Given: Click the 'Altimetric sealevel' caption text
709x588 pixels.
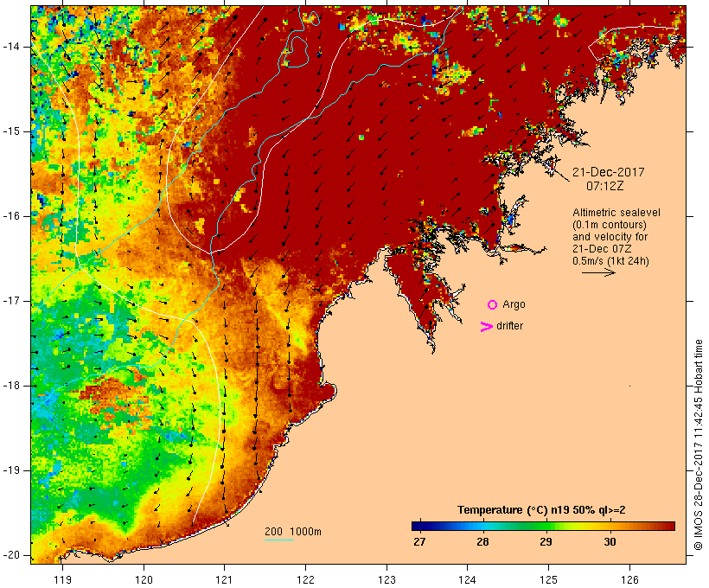Looking at the screenshot, I should (x=616, y=213).
